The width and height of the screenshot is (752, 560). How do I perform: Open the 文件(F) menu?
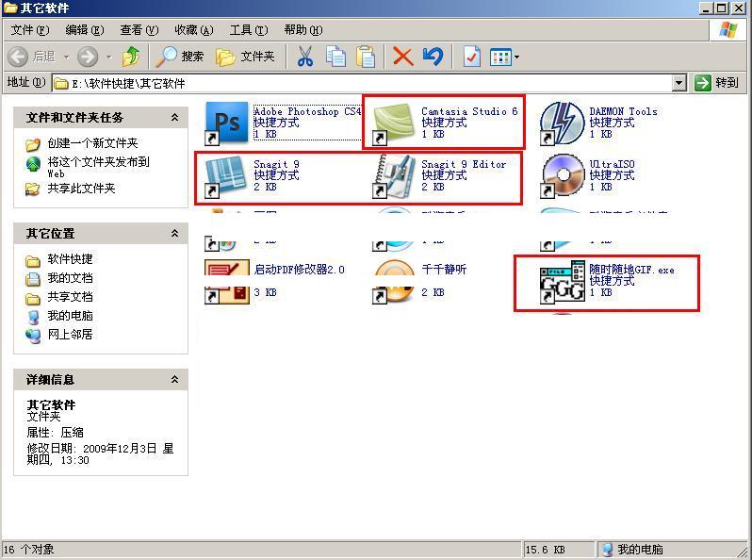coord(30,30)
